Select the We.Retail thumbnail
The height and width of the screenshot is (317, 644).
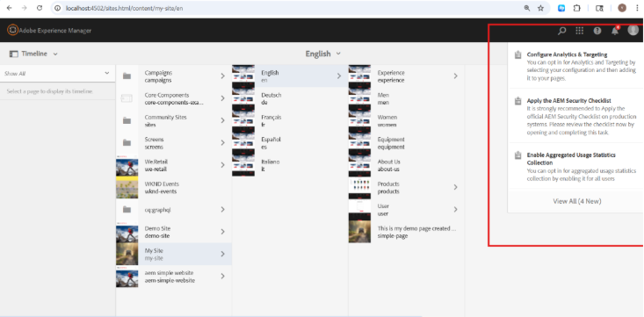[127, 165]
